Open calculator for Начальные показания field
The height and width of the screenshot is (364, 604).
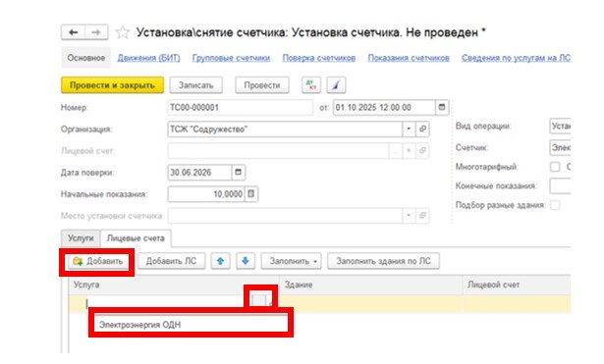point(251,194)
